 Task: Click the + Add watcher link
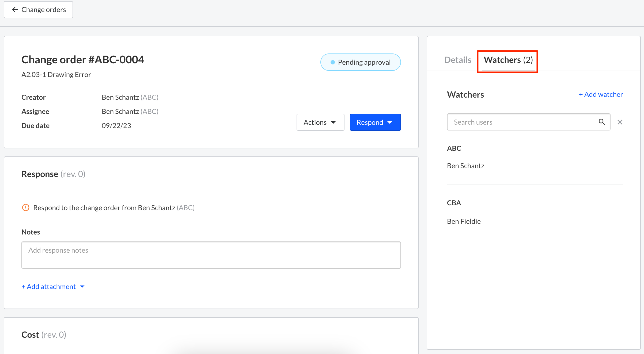(x=601, y=94)
